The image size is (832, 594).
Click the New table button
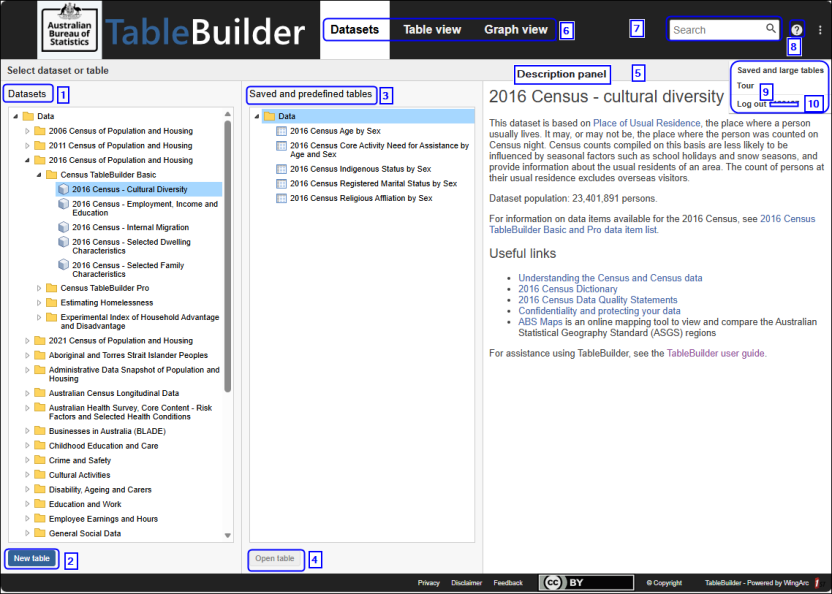point(32,558)
